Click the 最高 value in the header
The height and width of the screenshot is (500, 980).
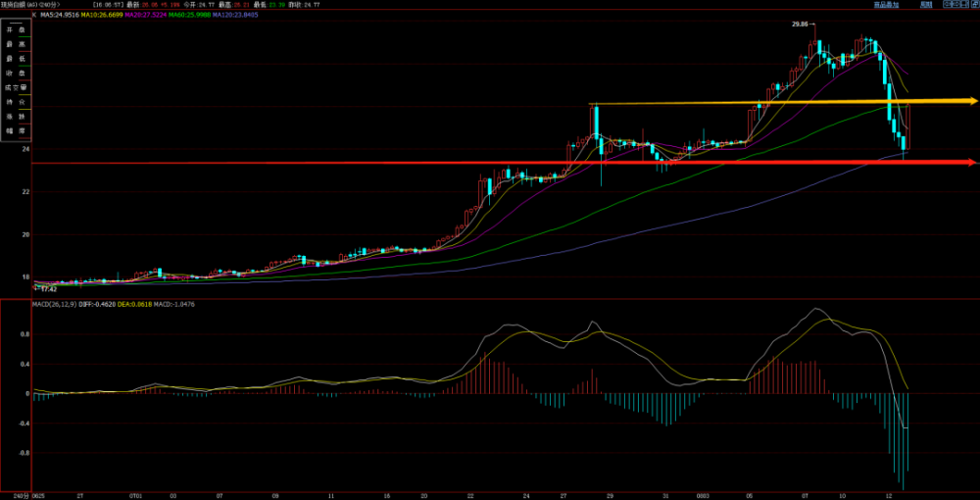click(242, 4)
